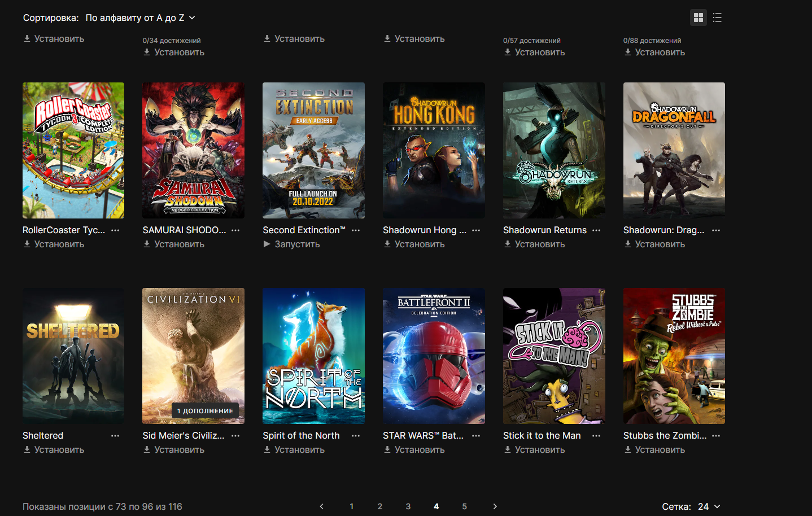Install the game under 0/57 achievements
The image size is (812, 516).
coord(534,53)
